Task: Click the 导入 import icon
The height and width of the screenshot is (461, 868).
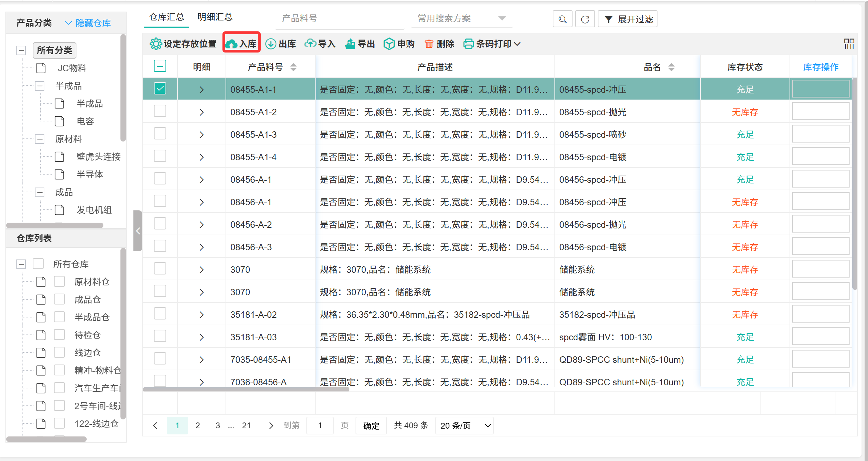Action: 310,44
